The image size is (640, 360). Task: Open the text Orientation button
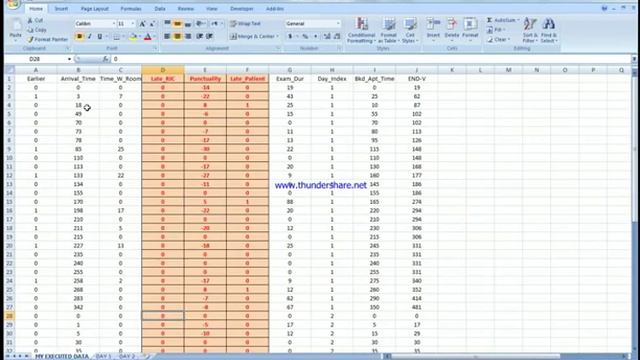coord(200,24)
